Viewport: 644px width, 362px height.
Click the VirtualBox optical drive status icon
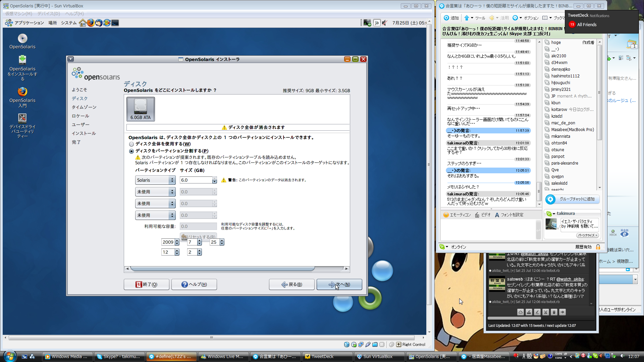[354, 344]
